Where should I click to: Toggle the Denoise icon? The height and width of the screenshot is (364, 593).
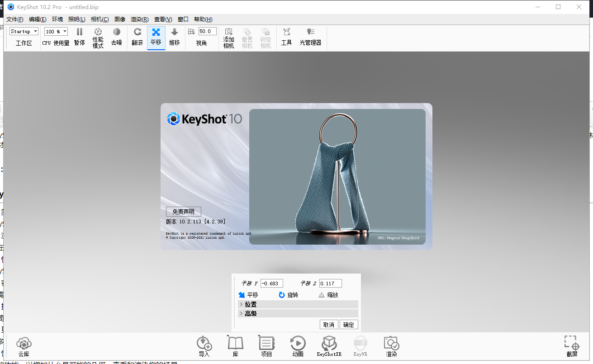117,32
